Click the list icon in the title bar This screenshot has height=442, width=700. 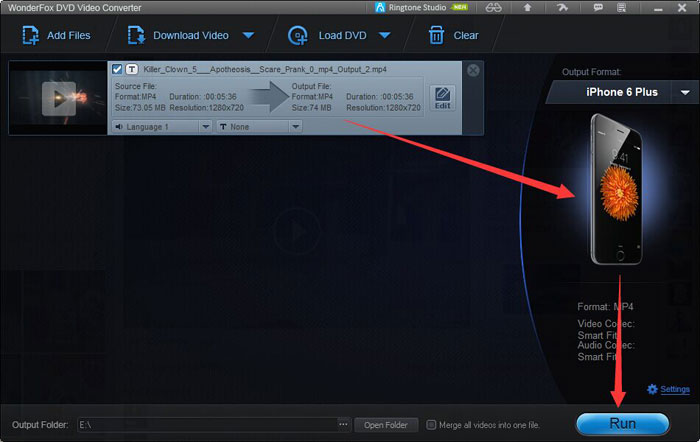621,8
